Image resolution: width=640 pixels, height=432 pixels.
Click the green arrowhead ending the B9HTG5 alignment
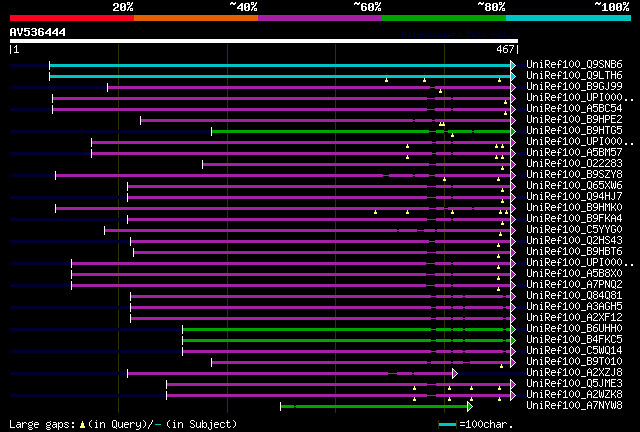click(x=513, y=131)
